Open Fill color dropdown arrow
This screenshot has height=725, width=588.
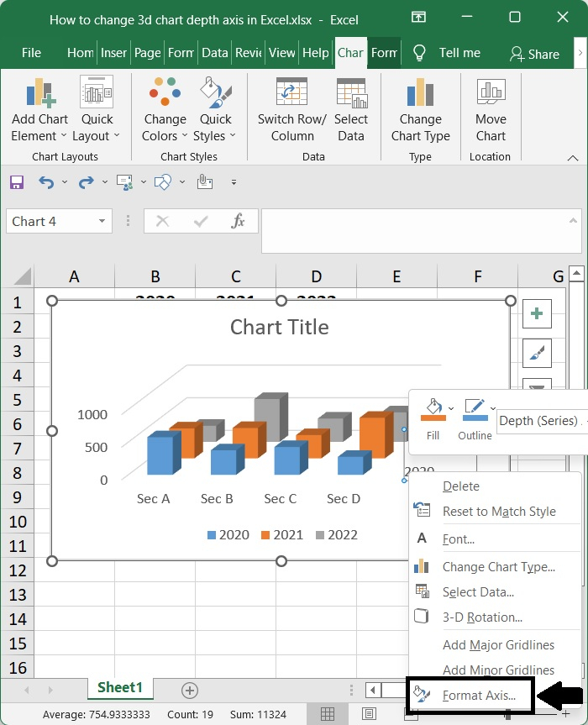pos(451,408)
